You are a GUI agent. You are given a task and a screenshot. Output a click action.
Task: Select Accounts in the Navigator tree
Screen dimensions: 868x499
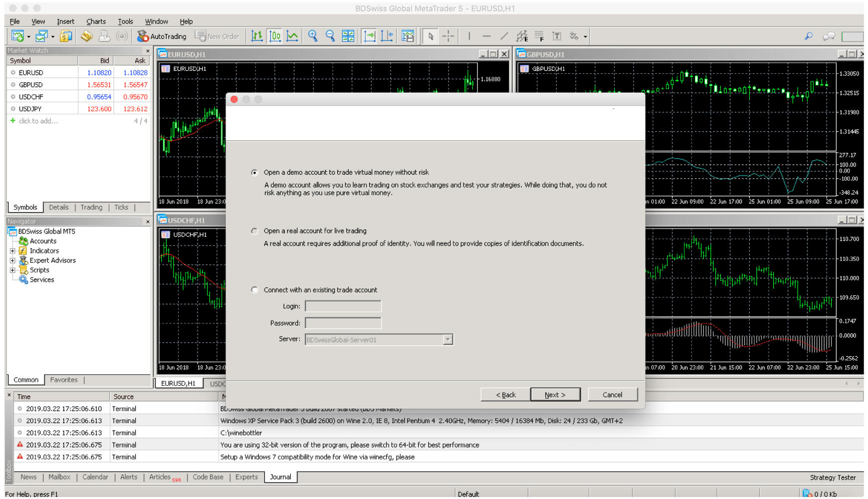click(x=43, y=241)
